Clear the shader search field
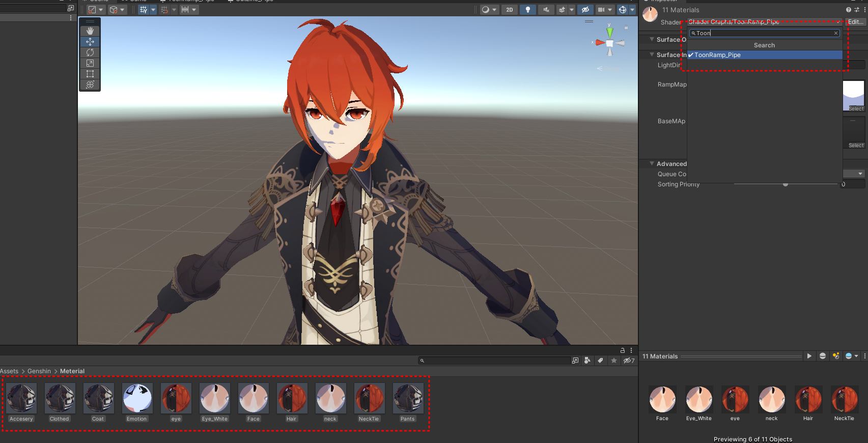The image size is (868, 443). click(x=835, y=33)
